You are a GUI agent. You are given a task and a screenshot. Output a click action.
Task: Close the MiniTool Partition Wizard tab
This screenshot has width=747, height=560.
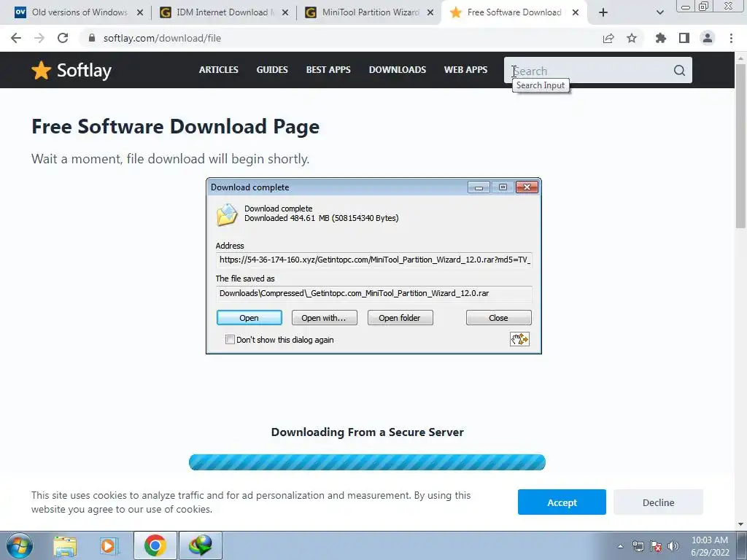pyautogui.click(x=430, y=13)
